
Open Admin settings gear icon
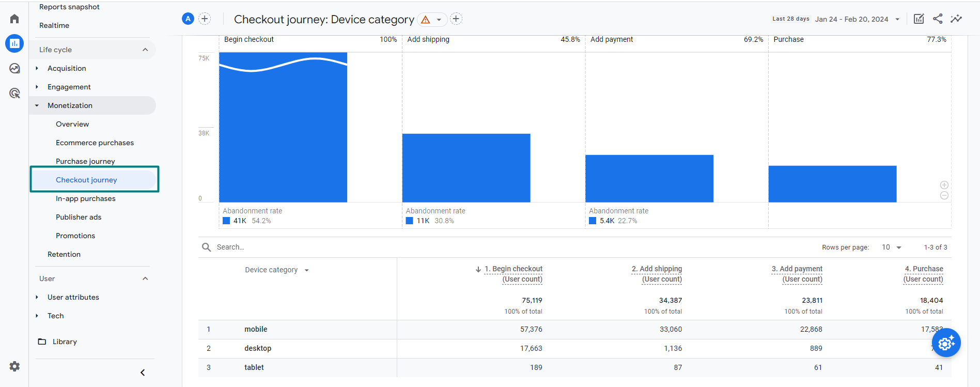[x=14, y=366]
